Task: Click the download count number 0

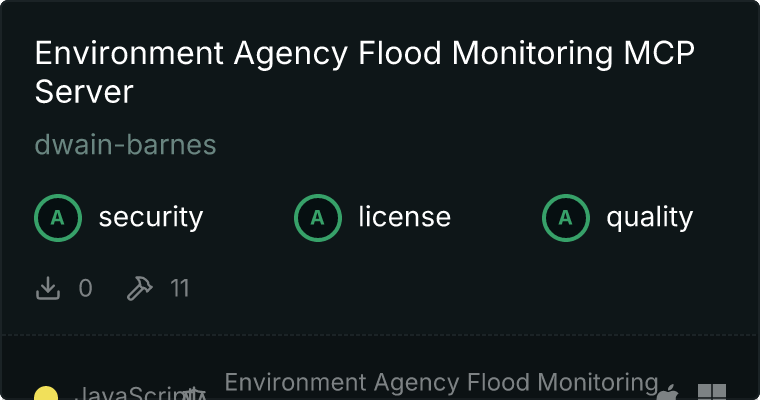Action: [85, 289]
